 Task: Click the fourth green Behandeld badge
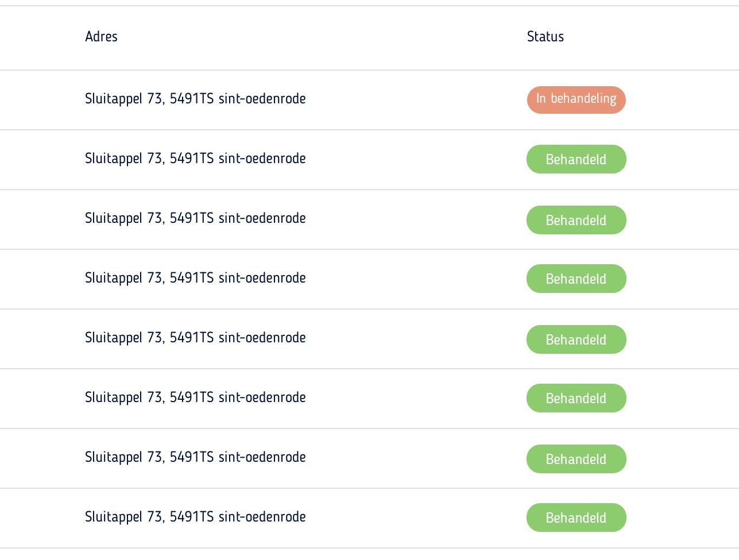pos(576,339)
